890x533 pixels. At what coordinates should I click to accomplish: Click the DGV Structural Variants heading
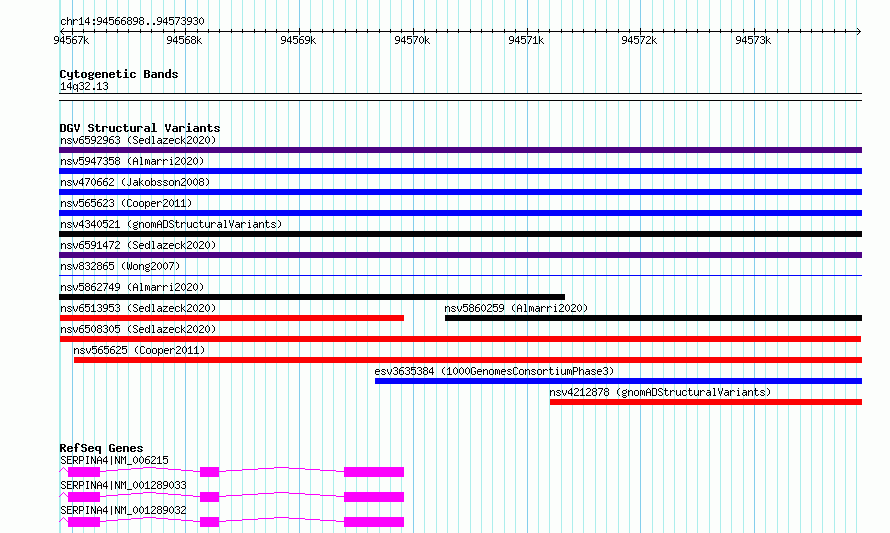(x=140, y=128)
